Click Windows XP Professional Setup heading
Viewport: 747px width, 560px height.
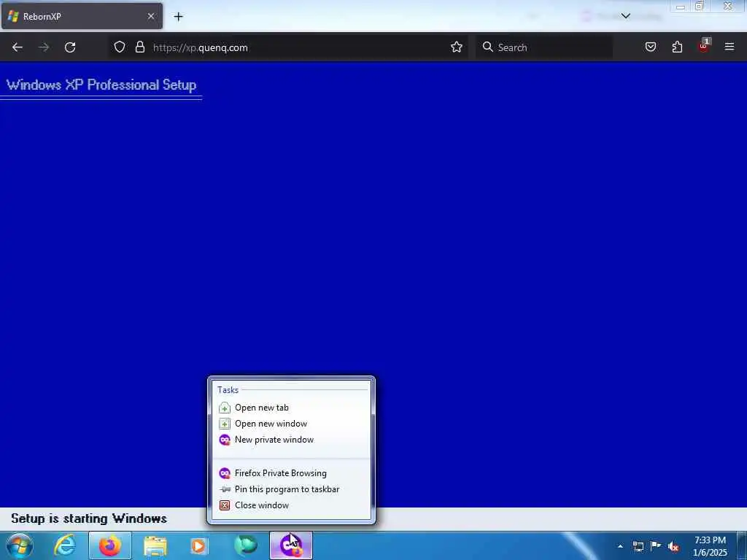pyautogui.click(x=101, y=85)
